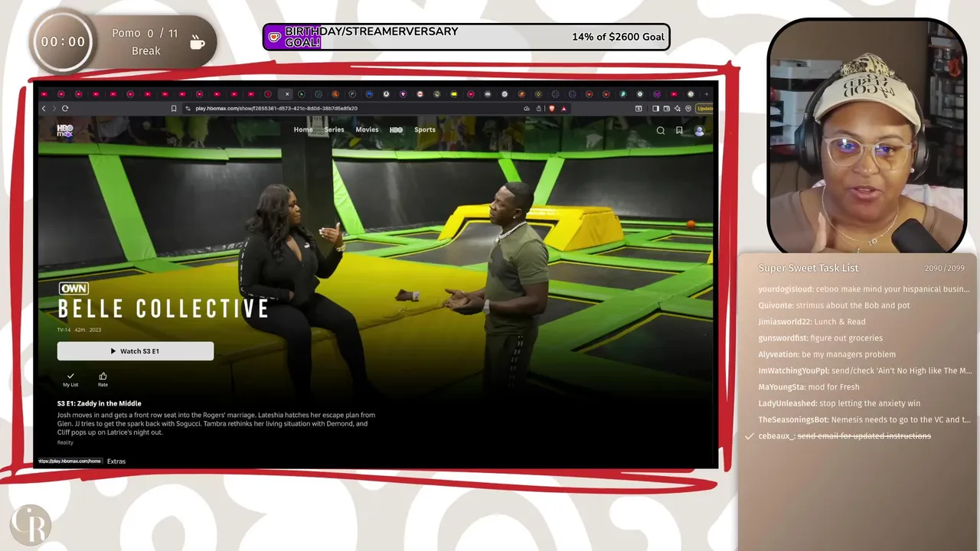The width and height of the screenshot is (980, 551).
Task: Click 14% of $2600 Goal text
Action: click(618, 37)
